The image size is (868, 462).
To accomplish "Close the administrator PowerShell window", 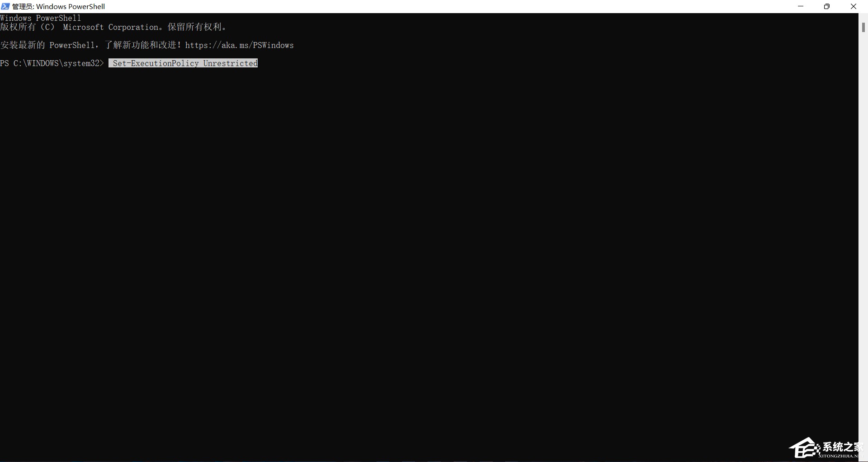I will [854, 6].
